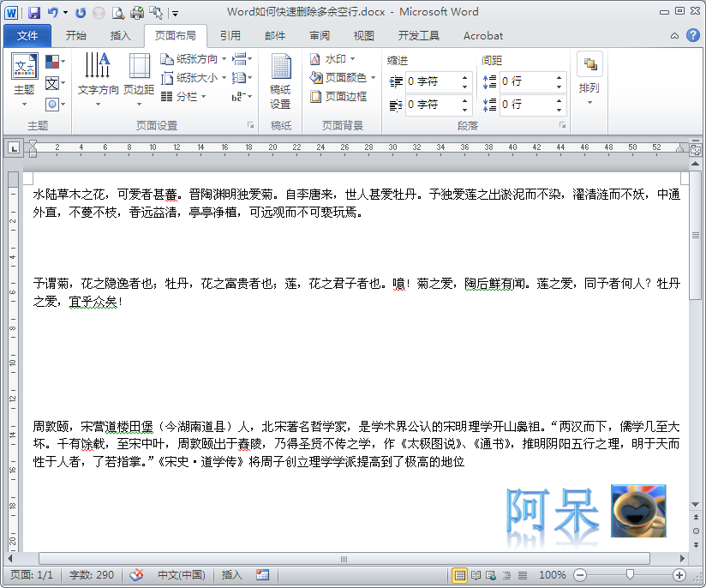Click spacing before value field
Image resolution: width=706 pixels, height=588 pixels.
point(527,81)
